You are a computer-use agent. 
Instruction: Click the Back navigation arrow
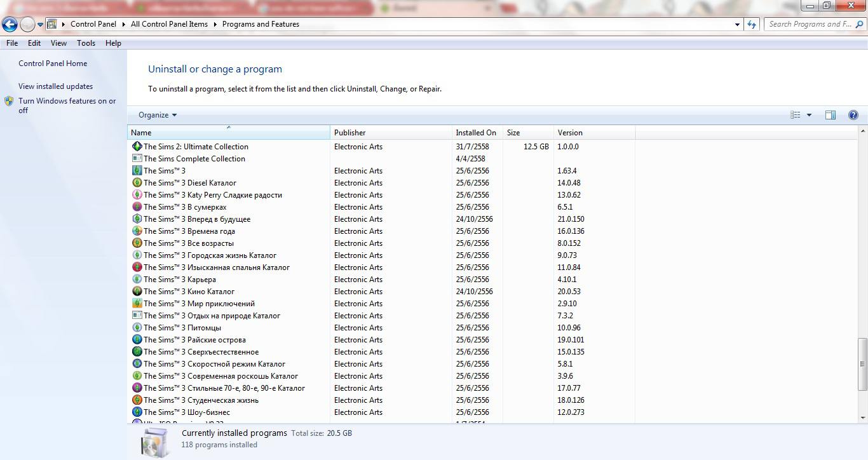(x=10, y=25)
